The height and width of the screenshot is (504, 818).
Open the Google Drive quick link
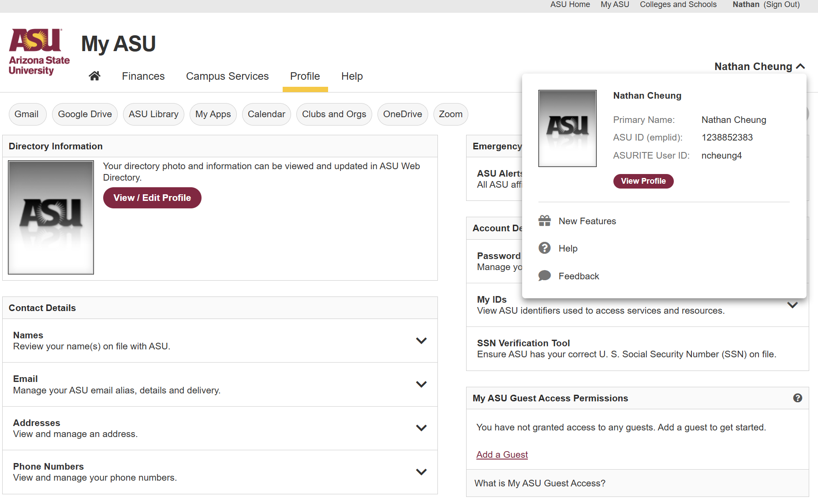(x=85, y=114)
